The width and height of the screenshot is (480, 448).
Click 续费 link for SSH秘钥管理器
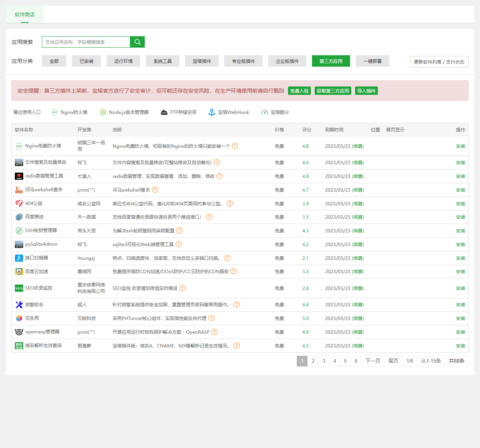pyautogui.click(x=358, y=231)
